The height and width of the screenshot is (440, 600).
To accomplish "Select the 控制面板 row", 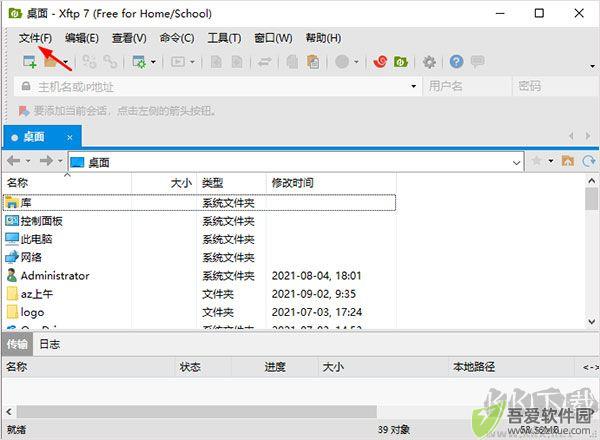I will click(x=199, y=221).
